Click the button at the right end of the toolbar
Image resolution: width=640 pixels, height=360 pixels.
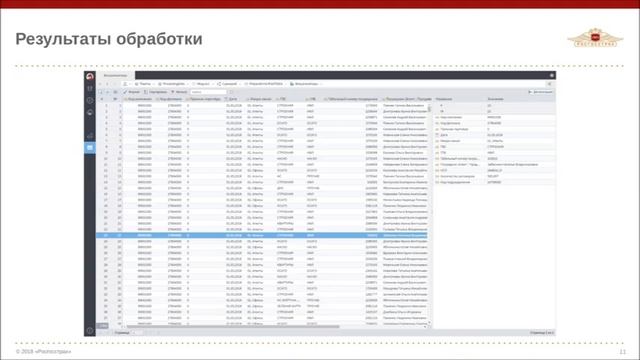point(540,92)
